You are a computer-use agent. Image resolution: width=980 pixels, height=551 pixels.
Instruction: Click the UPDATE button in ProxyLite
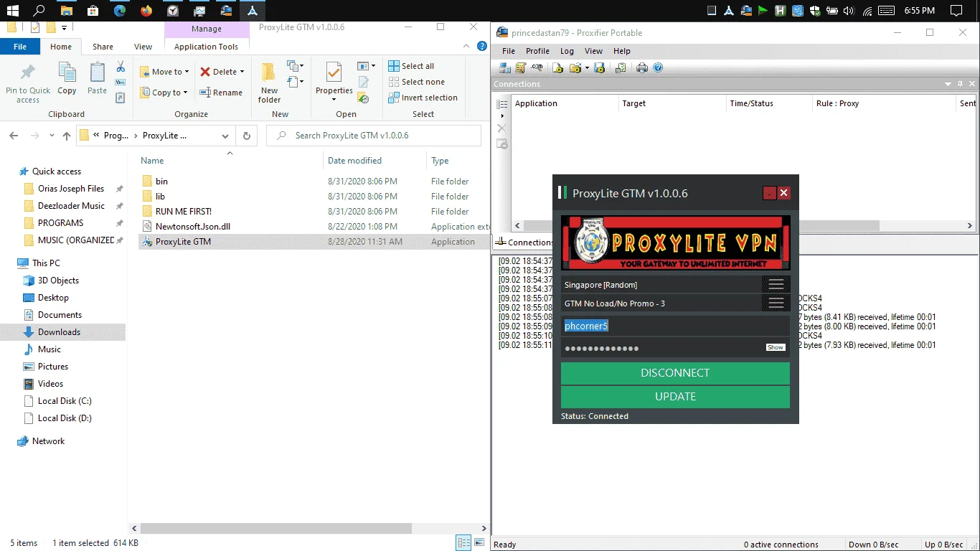pos(675,397)
